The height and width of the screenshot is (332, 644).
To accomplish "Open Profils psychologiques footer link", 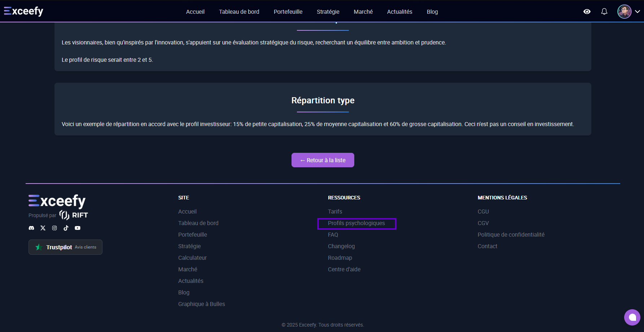I will (356, 223).
